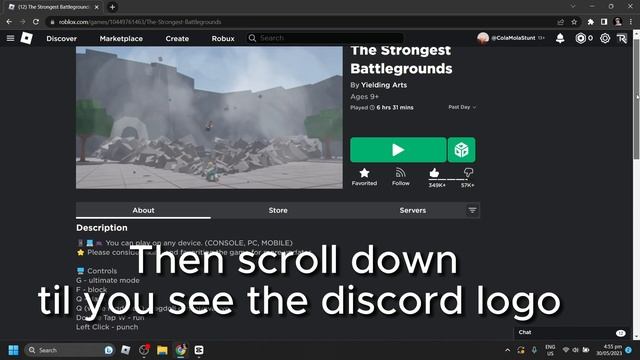640x360 pixels.
Task: Open the Chrome profile avatar
Action: pos(618,22)
